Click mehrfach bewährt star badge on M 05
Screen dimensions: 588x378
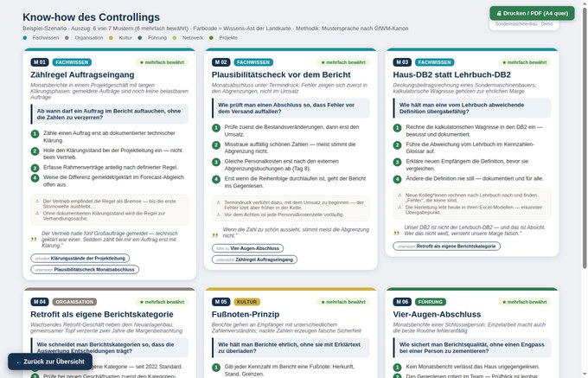[342, 302]
